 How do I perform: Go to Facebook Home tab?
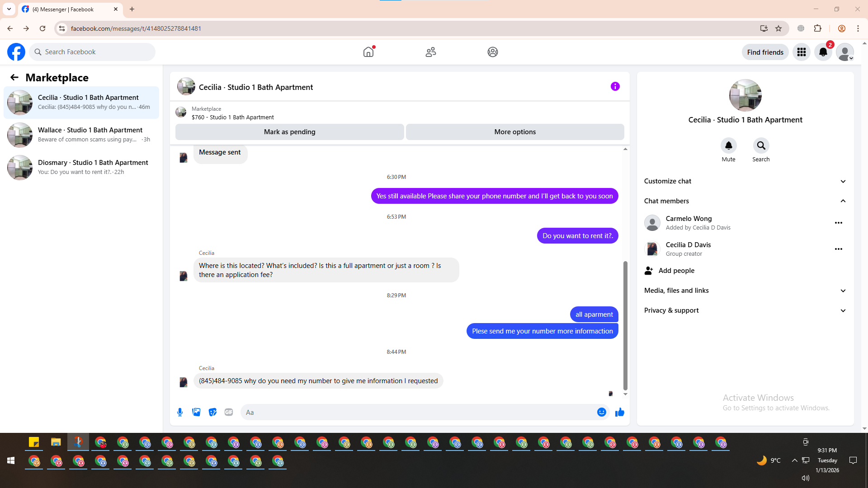368,52
